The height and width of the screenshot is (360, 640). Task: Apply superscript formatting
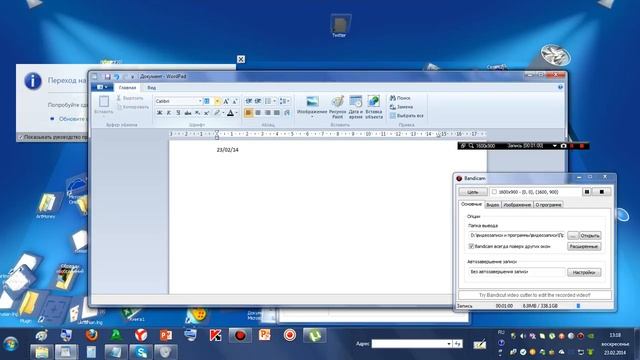click(x=206, y=113)
